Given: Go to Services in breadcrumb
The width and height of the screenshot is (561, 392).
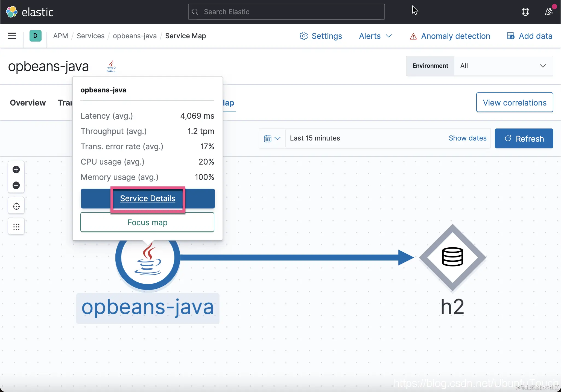Looking at the screenshot, I should [x=90, y=36].
